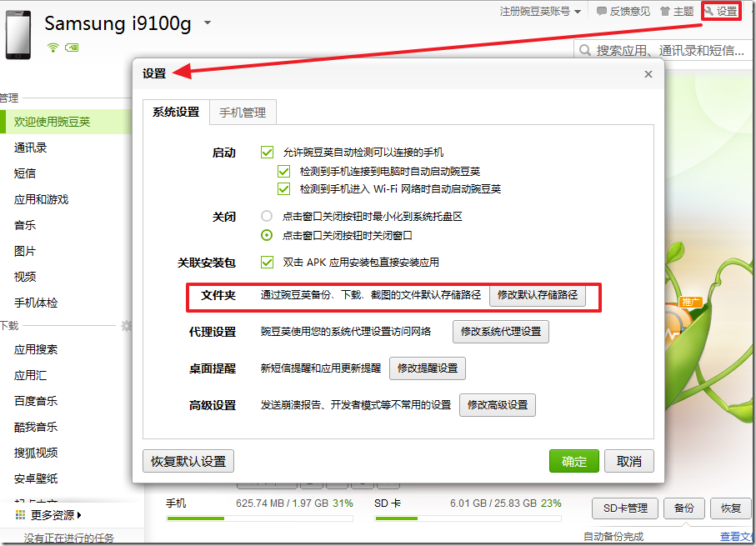Open the Samsung i9100g device dropdown
The image size is (756, 546).
(x=208, y=23)
